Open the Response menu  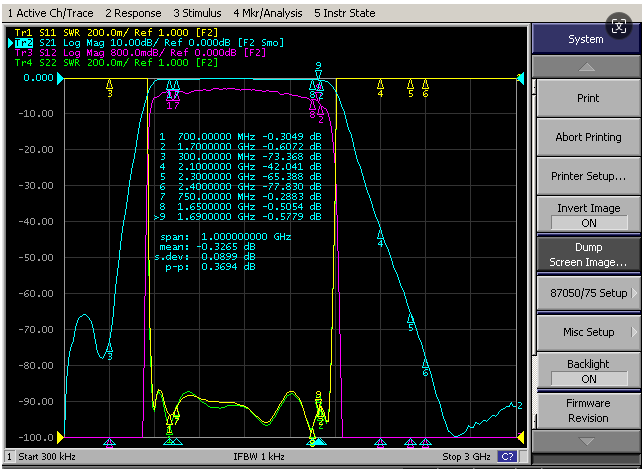(x=133, y=13)
